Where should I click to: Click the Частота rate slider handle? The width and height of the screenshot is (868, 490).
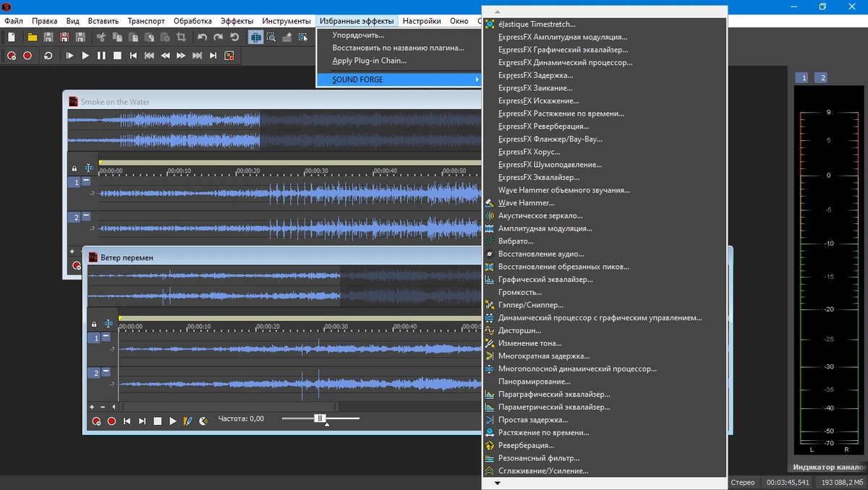click(320, 418)
